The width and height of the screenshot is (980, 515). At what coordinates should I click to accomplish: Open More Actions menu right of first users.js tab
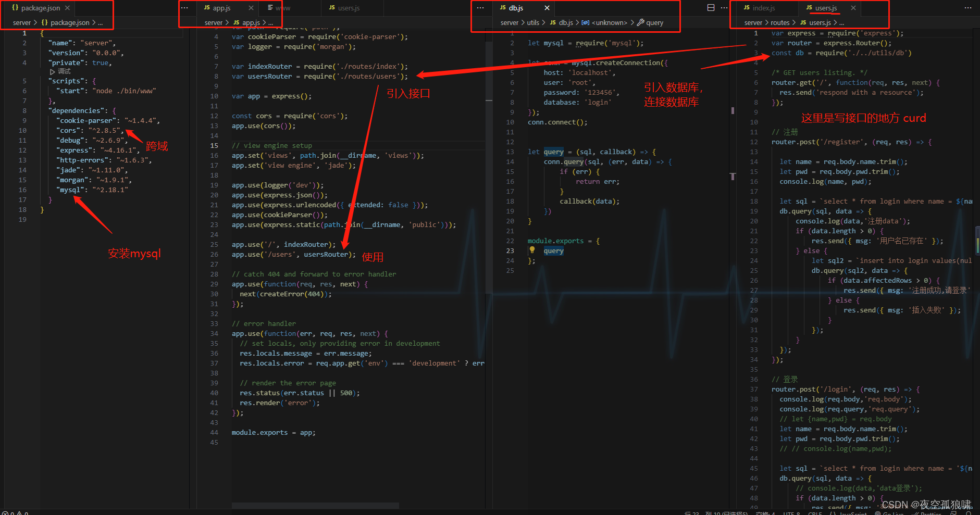coord(480,8)
